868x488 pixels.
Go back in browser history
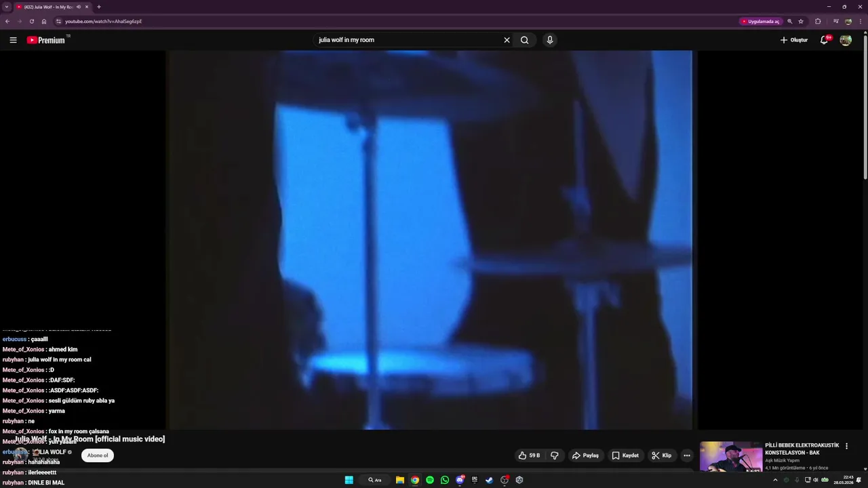tap(7, 21)
